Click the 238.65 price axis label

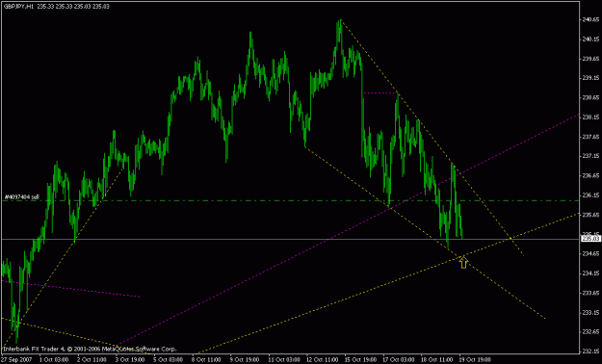click(x=591, y=97)
